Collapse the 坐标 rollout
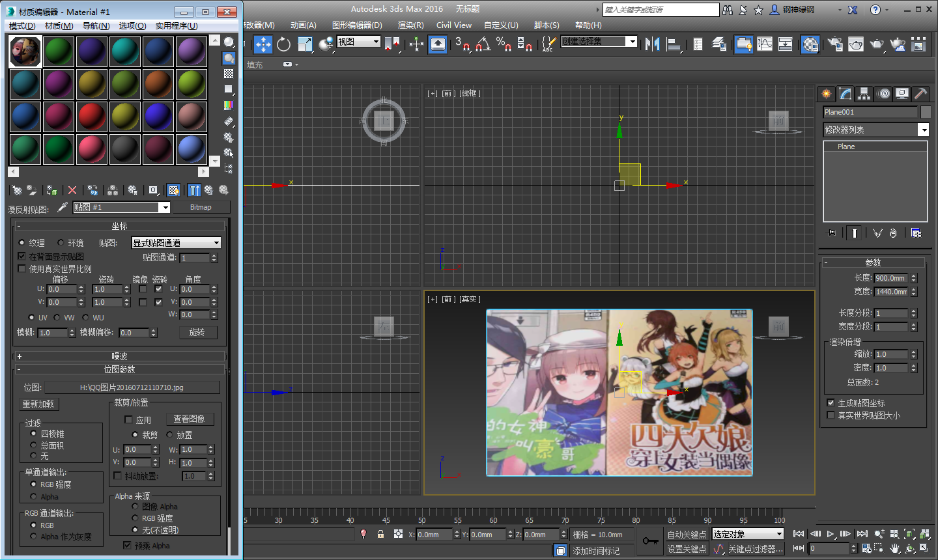 point(119,226)
